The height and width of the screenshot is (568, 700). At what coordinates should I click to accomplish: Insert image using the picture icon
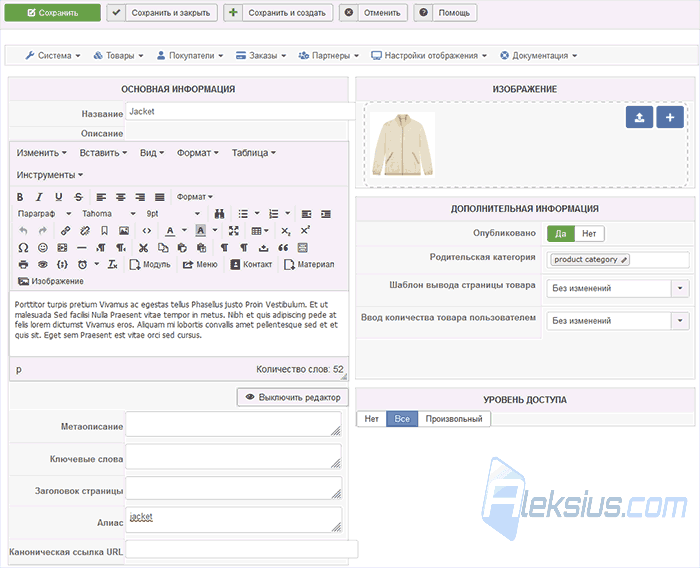pos(124,231)
